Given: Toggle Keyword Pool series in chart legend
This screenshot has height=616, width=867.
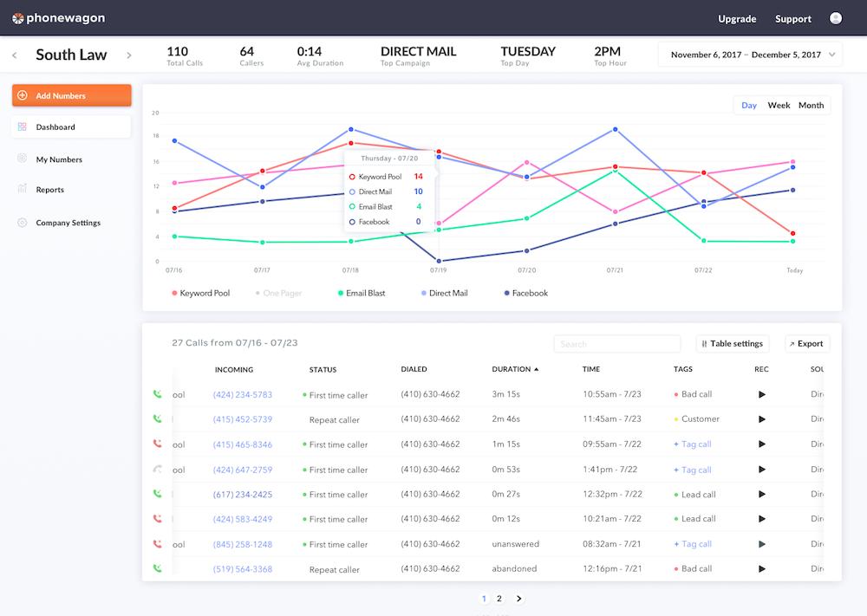Looking at the screenshot, I should (x=201, y=294).
